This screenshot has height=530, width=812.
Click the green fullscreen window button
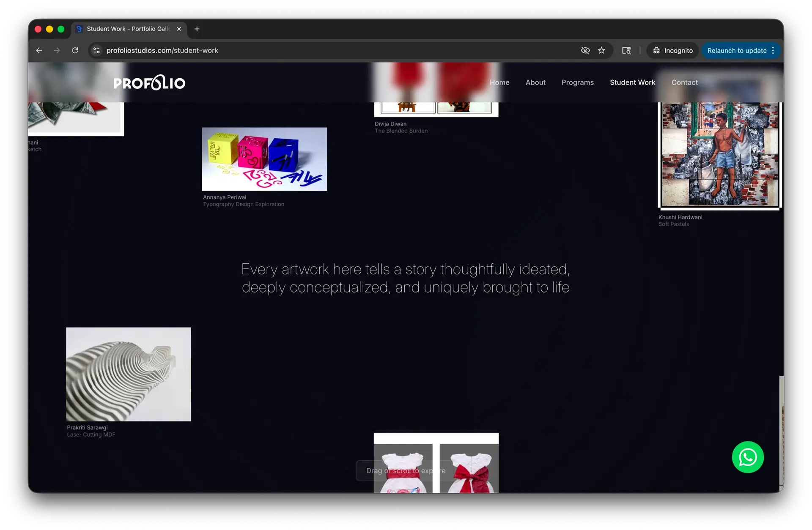point(61,29)
